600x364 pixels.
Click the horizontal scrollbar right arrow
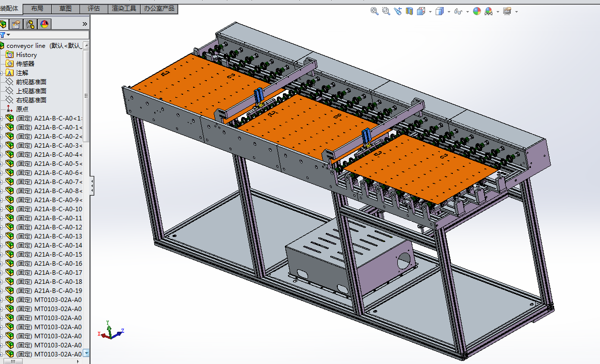pos(79,361)
